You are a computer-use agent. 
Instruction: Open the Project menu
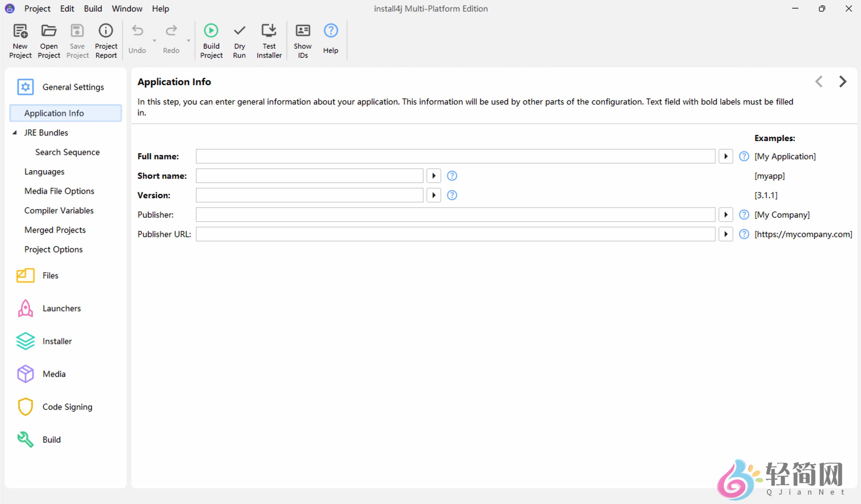click(x=37, y=9)
